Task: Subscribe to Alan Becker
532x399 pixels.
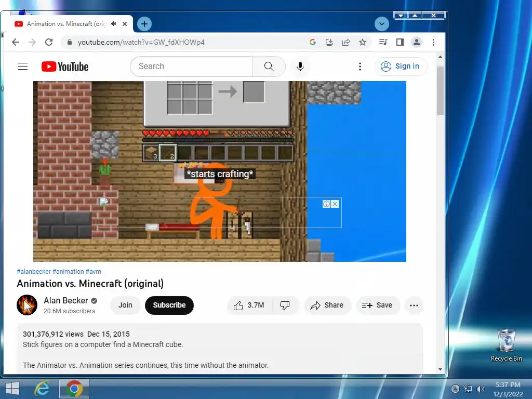Action: [169, 305]
